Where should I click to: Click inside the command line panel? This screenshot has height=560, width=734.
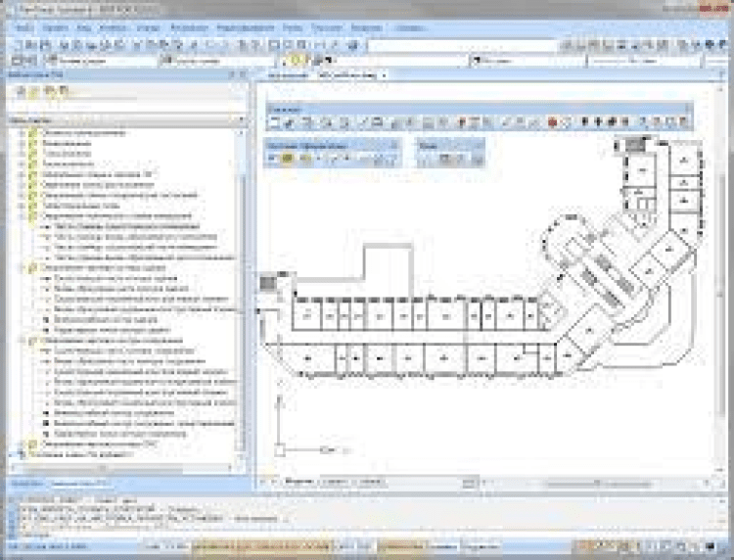[365, 519]
